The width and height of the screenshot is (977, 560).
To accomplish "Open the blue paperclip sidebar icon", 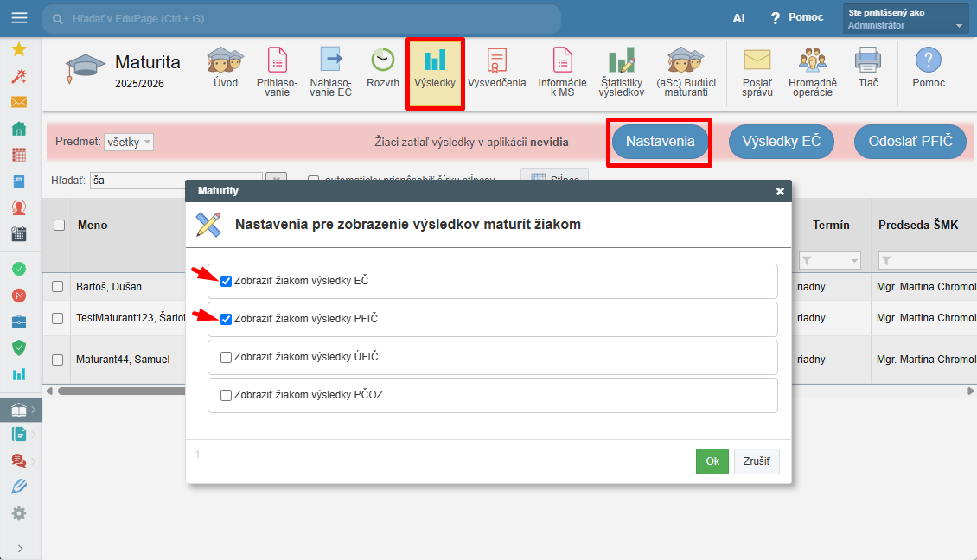I will (x=19, y=487).
